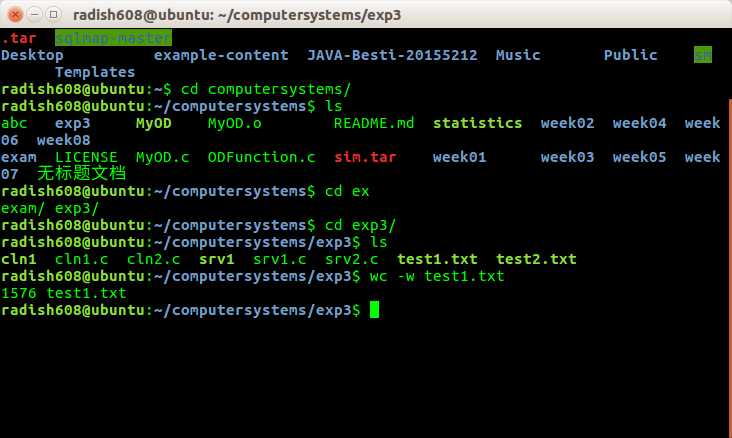
Task: Select the week05 directory name
Action: click(x=640, y=157)
